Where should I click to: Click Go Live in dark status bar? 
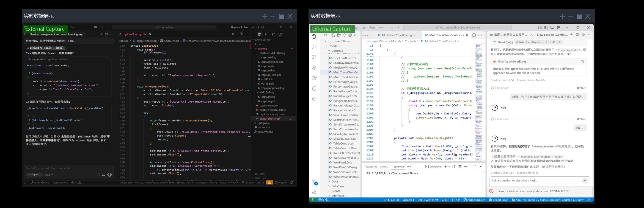(x=247, y=182)
